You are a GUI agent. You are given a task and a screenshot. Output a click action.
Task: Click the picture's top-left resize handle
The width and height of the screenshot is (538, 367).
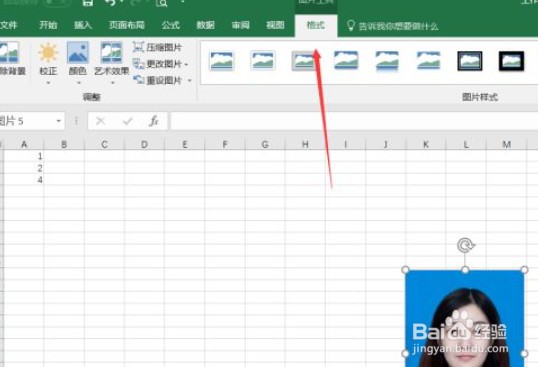(x=405, y=270)
